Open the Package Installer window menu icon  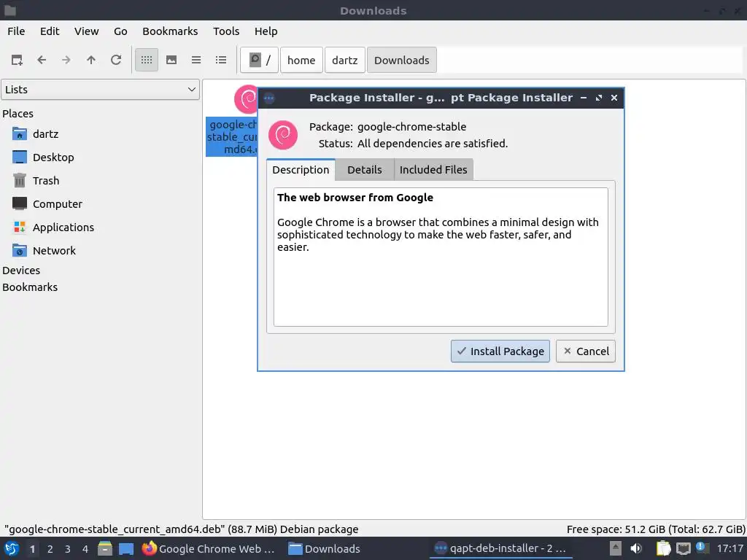point(269,98)
